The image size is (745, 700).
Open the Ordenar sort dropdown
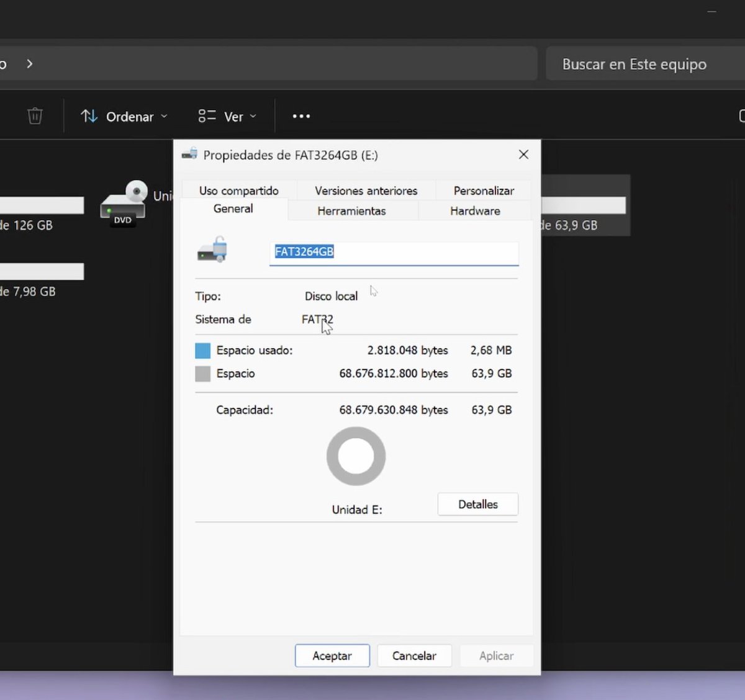coord(124,116)
